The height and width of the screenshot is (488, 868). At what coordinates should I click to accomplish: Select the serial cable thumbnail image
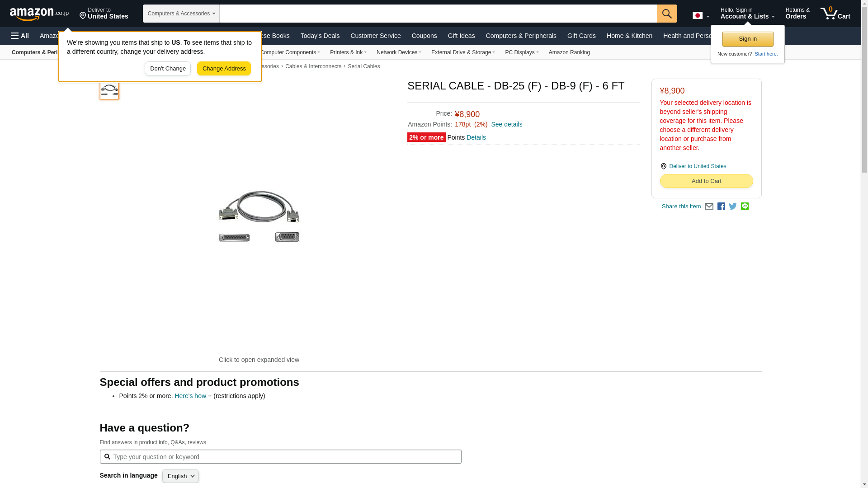[109, 90]
